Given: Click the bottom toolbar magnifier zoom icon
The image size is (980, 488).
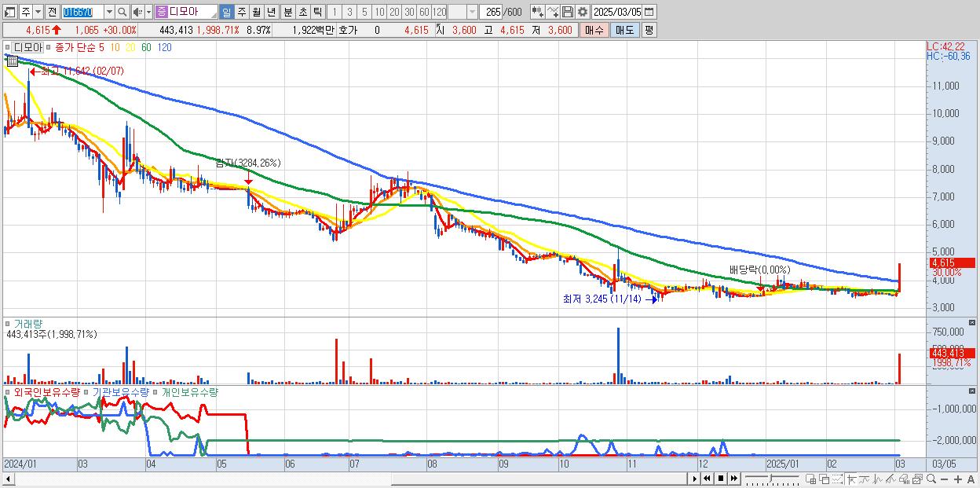Looking at the screenshot, I should (x=931, y=479).
